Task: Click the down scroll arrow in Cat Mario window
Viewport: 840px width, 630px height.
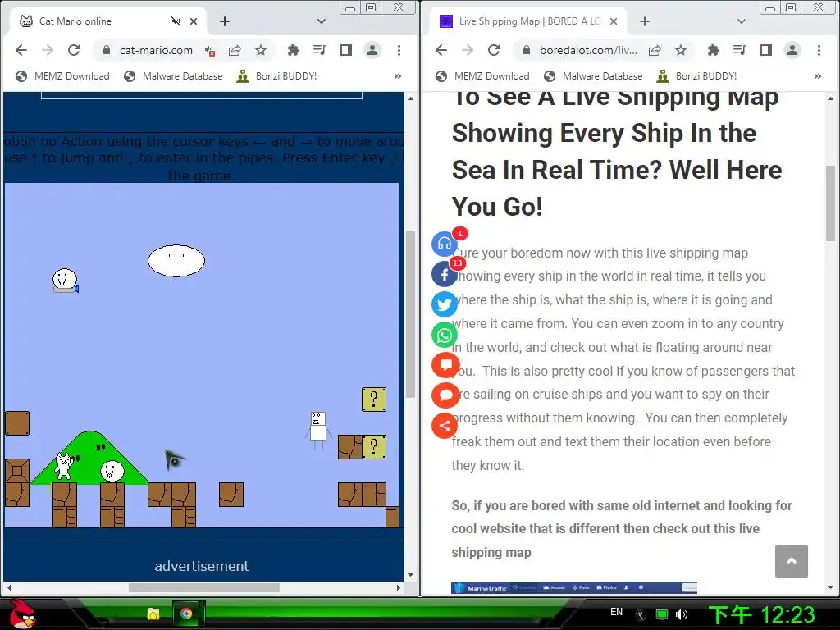Action: pos(410,575)
